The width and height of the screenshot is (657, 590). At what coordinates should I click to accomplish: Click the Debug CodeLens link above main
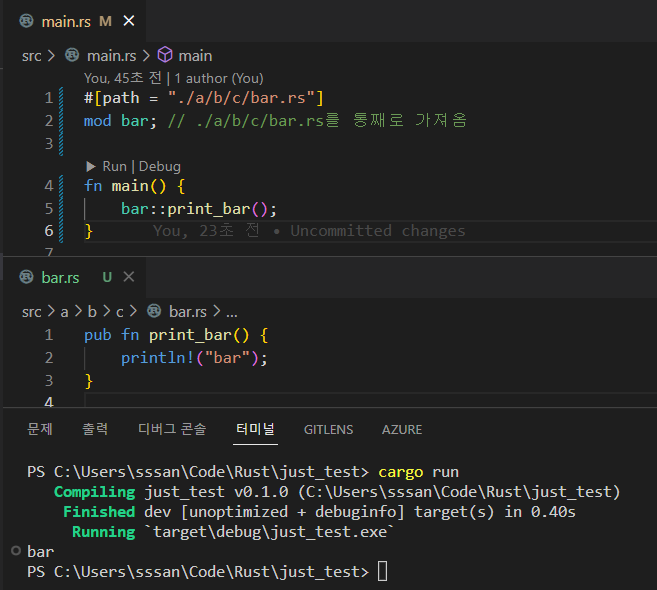pos(160,166)
